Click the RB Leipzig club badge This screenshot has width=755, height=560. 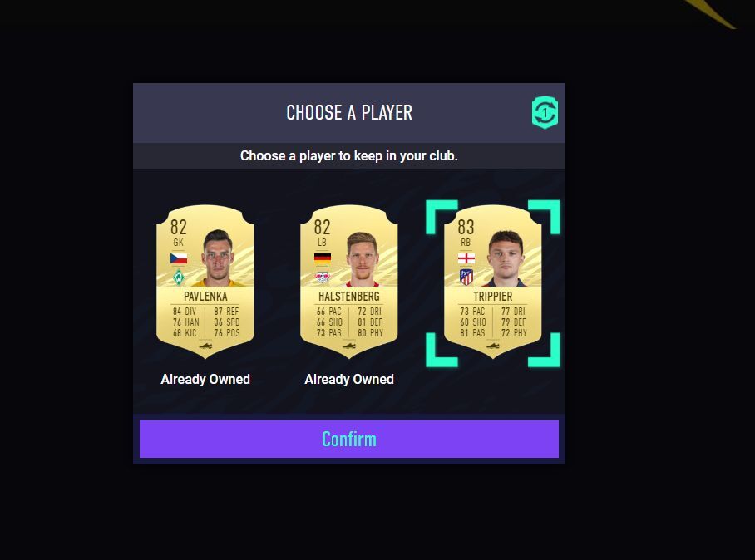[x=322, y=278]
